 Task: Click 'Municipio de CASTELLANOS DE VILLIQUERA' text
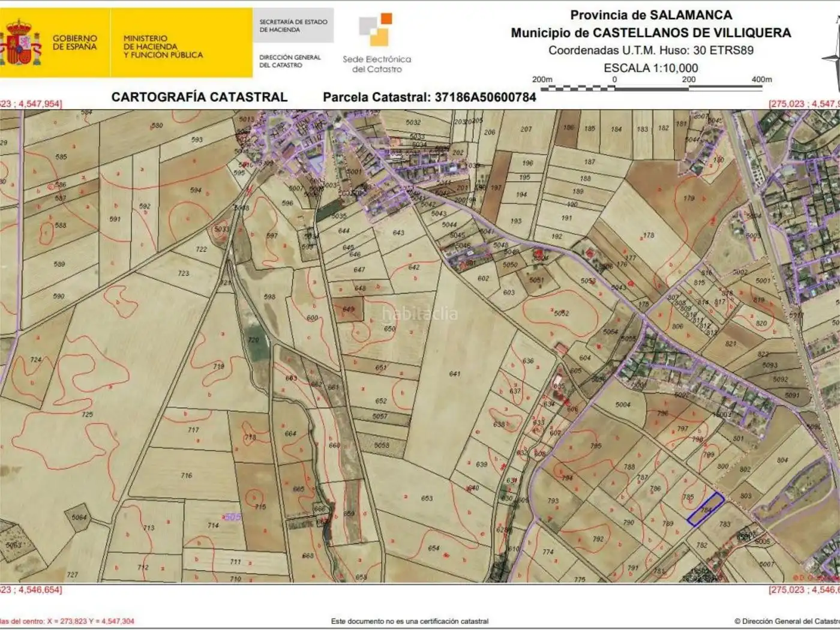(651, 33)
